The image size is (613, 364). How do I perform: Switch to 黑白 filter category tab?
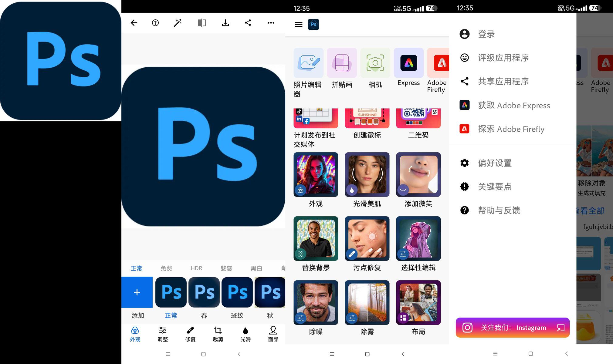256,268
